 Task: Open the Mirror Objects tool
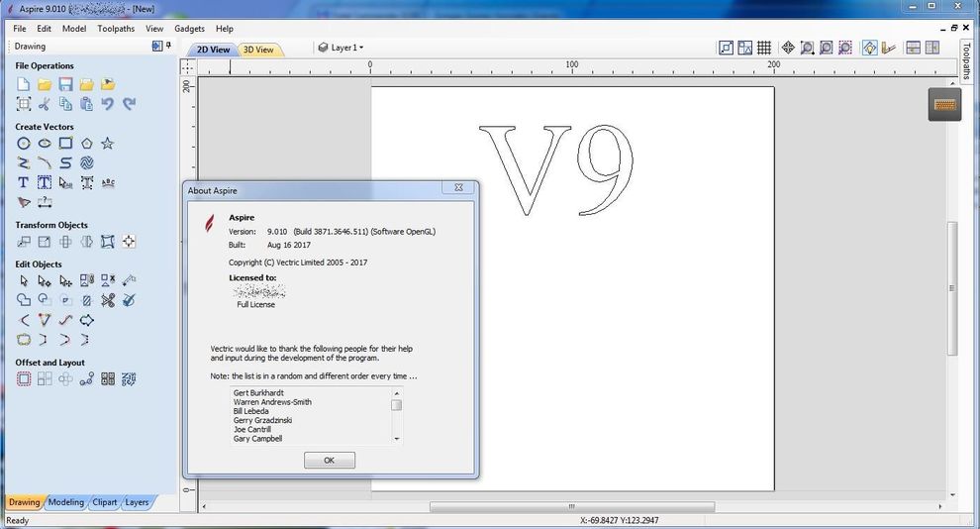pyautogui.click(x=87, y=242)
